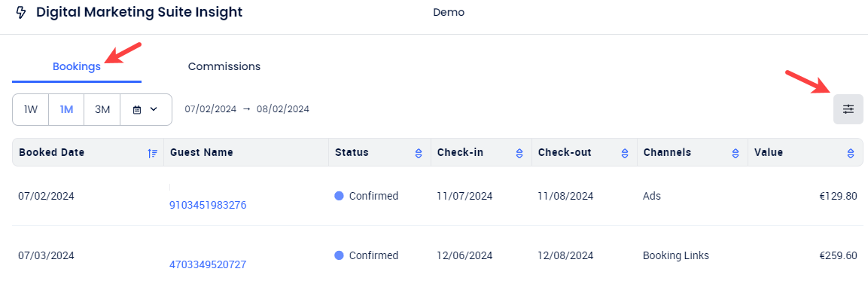Click the Demo label in the header
The image size is (868, 281).
[449, 12]
